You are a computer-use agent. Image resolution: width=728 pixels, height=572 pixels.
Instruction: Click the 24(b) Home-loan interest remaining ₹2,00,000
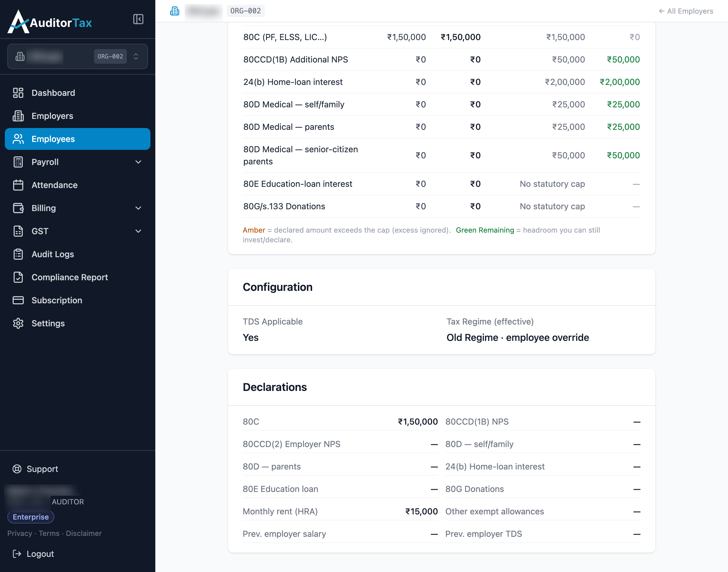coord(620,82)
